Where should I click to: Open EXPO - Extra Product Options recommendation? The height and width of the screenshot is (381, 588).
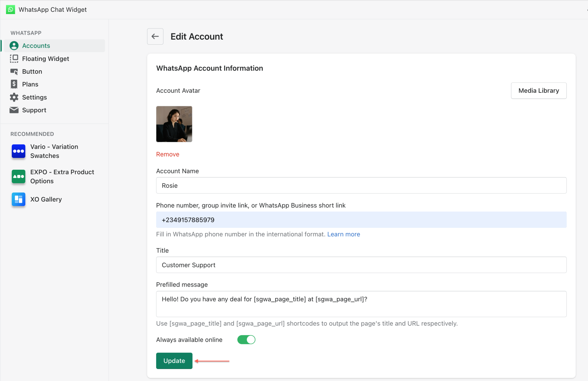tap(62, 176)
